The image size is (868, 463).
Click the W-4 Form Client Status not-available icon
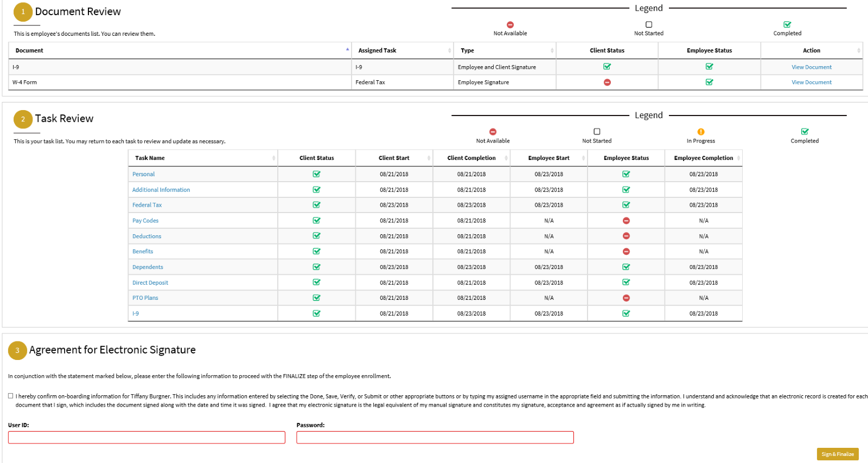tap(607, 82)
